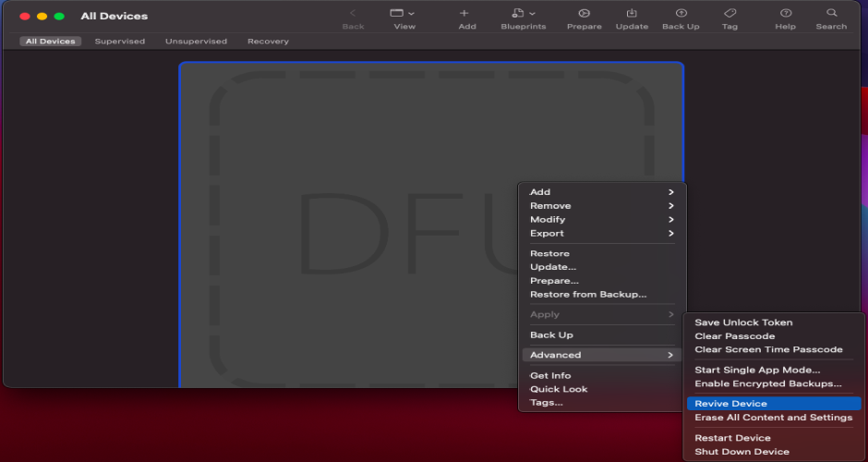The height and width of the screenshot is (462, 868).
Task: Select Erase All Content and Settings
Action: pos(773,418)
